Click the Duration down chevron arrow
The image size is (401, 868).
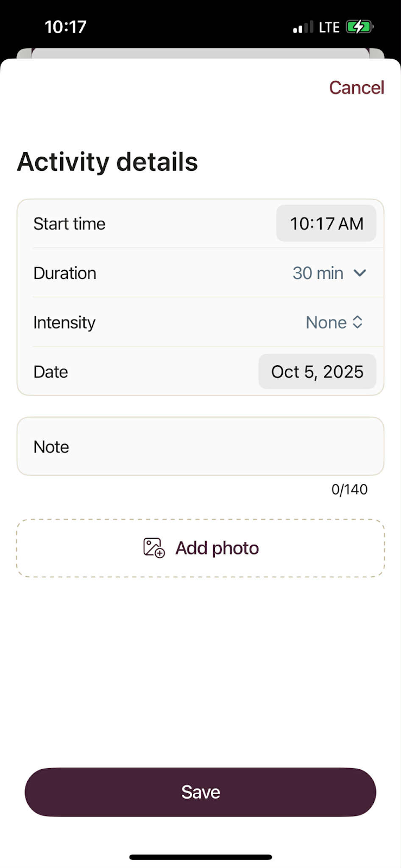point(360,273)
